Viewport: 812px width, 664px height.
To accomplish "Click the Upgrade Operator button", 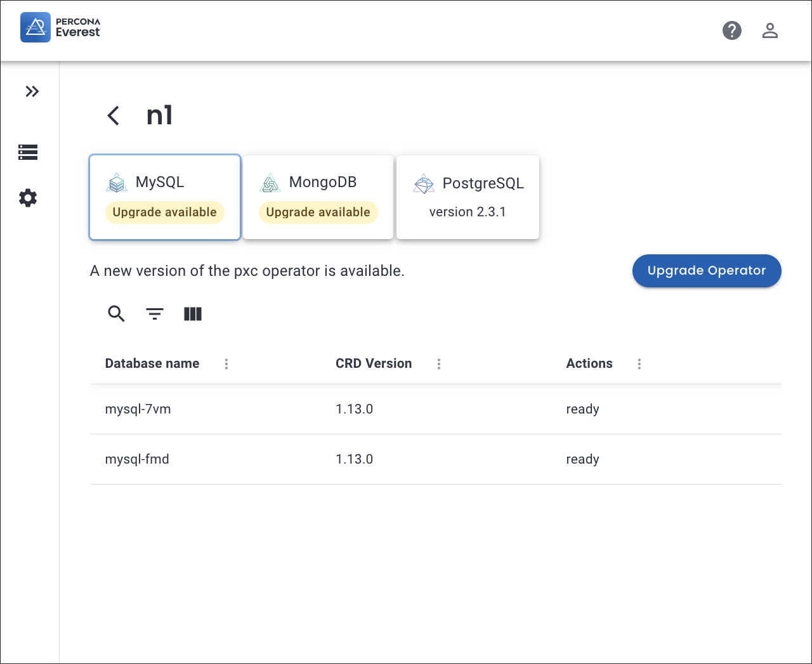I will pyautogui.click(x=706, y=271).
